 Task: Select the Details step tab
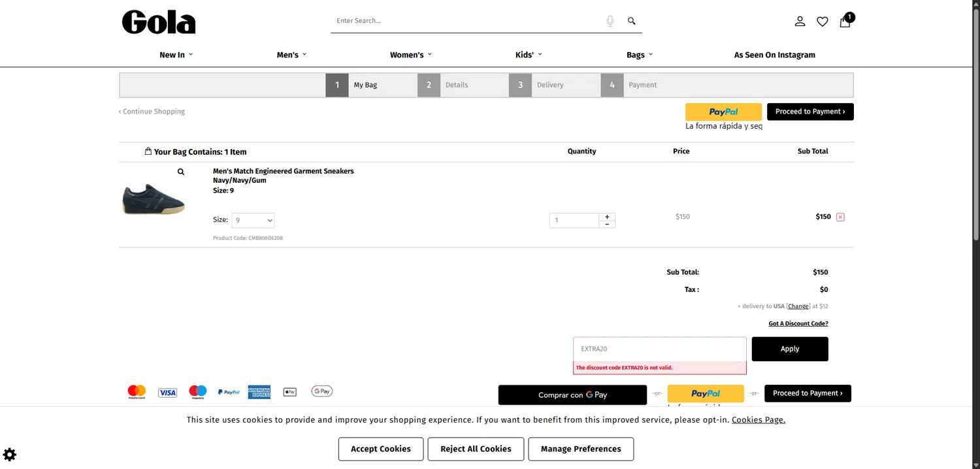click(x=463, y=85)
